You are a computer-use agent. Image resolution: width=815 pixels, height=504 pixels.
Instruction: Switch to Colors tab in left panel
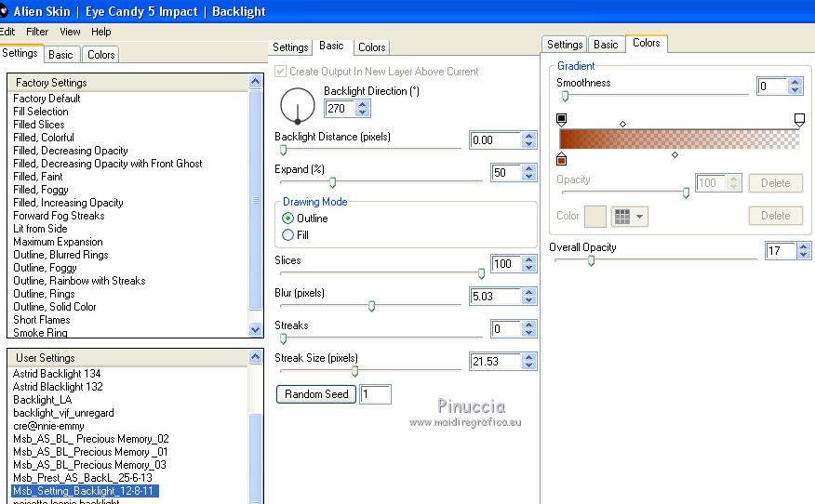[100, 55]
